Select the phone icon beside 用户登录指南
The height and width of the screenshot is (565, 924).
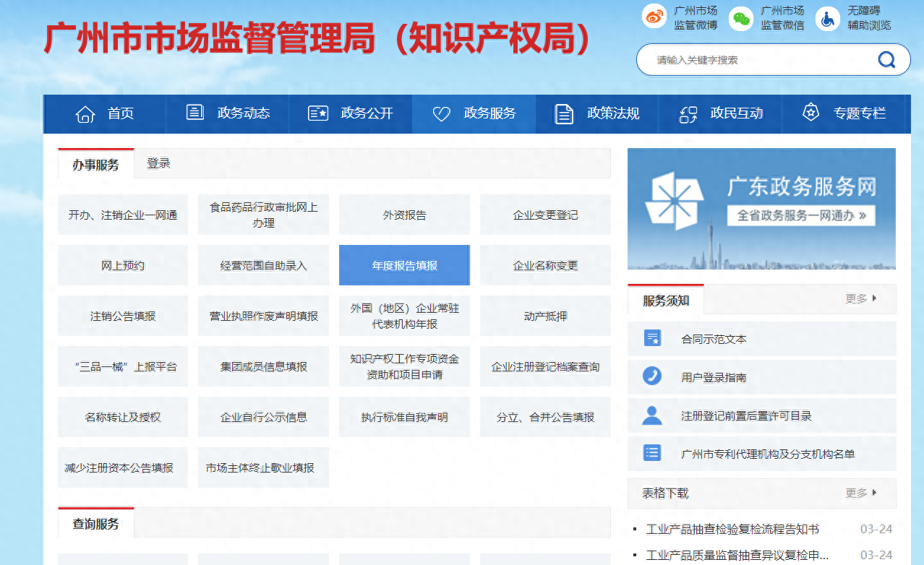pyautogui.click(x=652, y=376)
